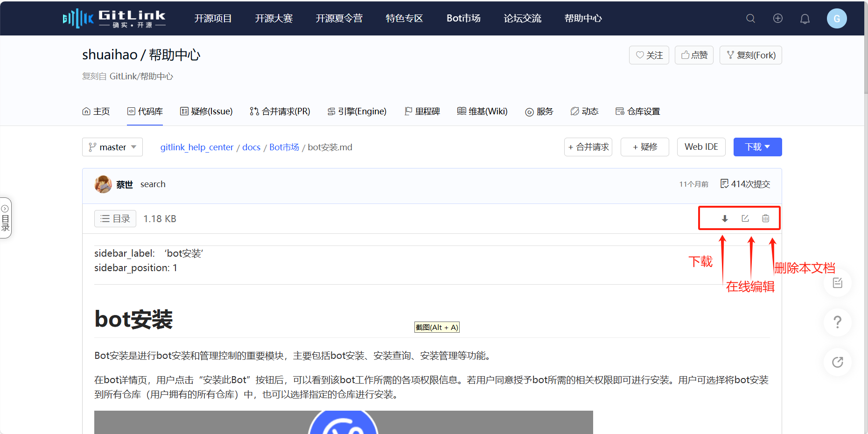Open the notification bell
868x434 pixels.
tap(805, 19)
